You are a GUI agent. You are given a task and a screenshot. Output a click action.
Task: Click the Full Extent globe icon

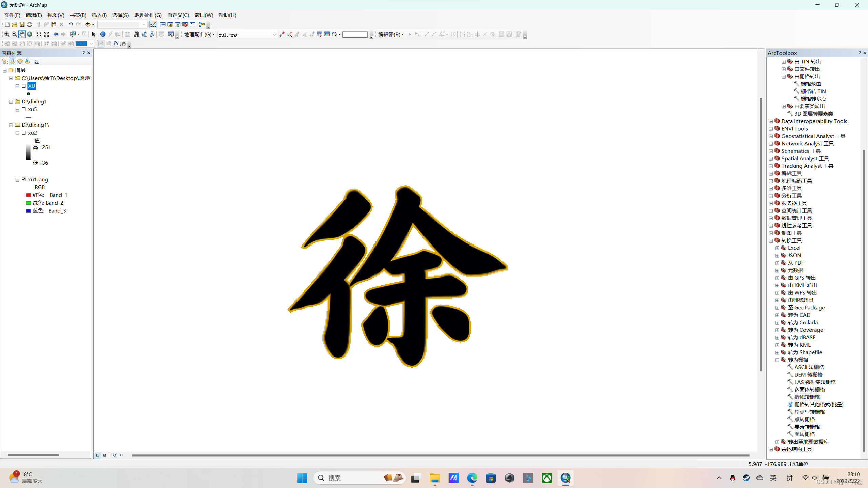[30, 34]
